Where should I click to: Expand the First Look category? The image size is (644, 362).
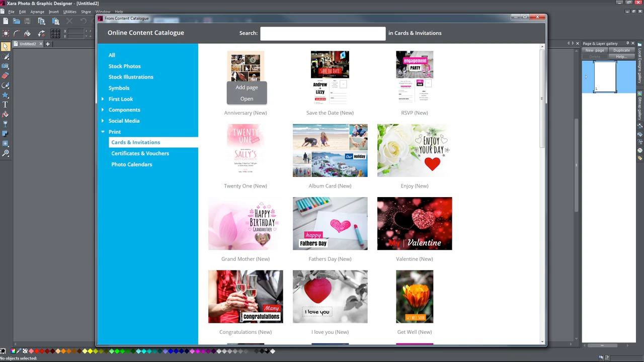pyautogui.click(x=103, y=99)
